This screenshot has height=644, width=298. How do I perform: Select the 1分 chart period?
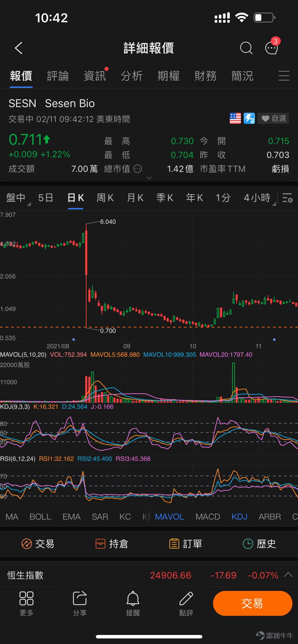coord(223,198)
